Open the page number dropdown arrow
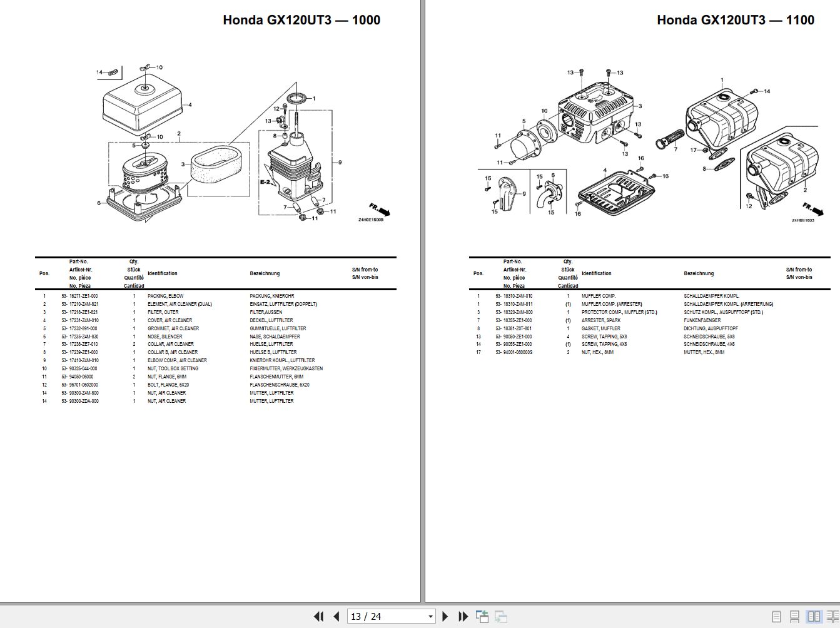Image resolution: width=840 pixels, height=628 pixels. point(430,616)
